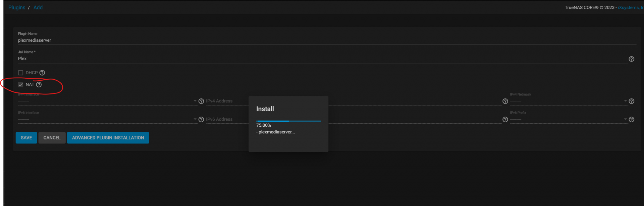Click the Add breadcrumb link
The height and width of the screenshot is (206, 644).
click(38, 7)
